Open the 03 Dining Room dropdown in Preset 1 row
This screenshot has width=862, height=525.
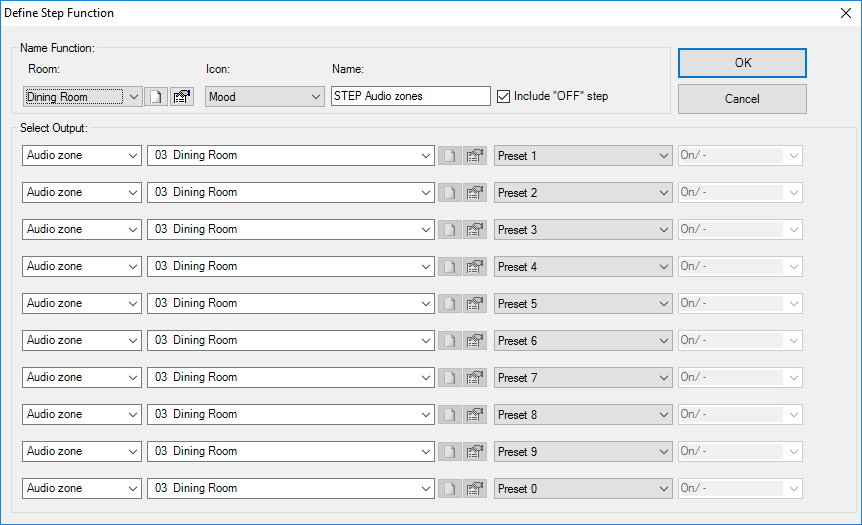tap(291, 156)
